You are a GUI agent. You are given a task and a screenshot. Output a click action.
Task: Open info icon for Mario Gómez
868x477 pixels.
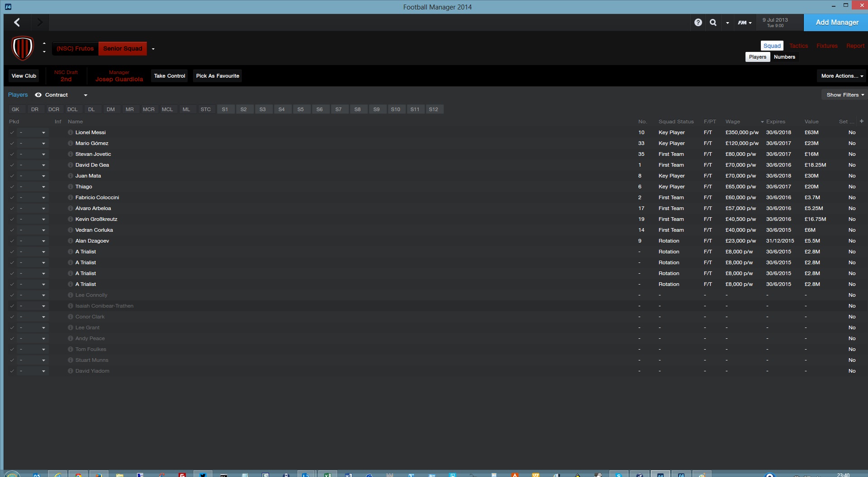click(71, 143)
